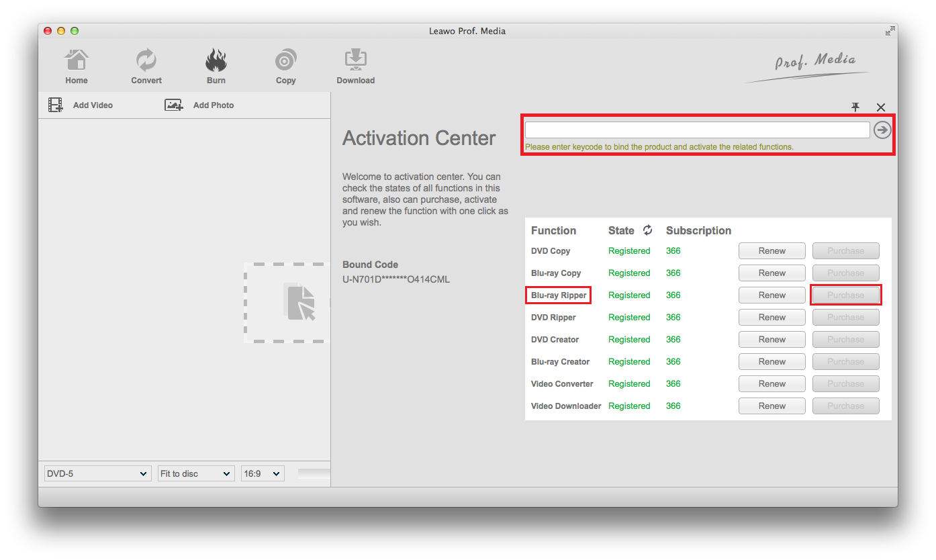Click Purchase for Blu-ray Ripper
Screen dimensions: 936x560
click(x=846, y=295)
